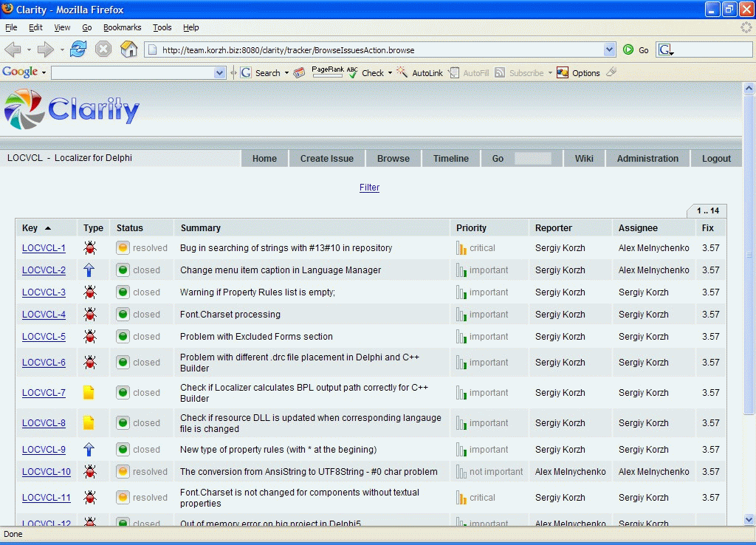The height and width of the screenshot is (545, 756).
Task: Click the critical priority icon for LOCVCL-11
Action: coord(461,497)
